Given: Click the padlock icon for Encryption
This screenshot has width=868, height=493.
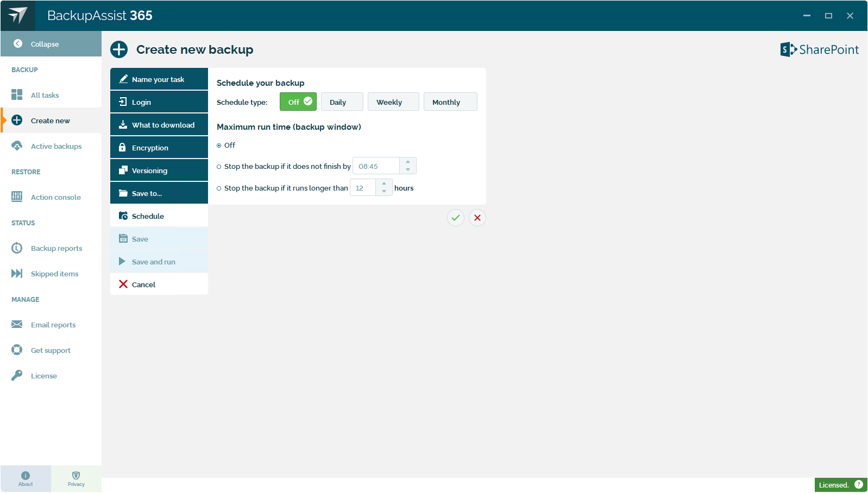Looking at the screenshot, I should coord(122,147).
